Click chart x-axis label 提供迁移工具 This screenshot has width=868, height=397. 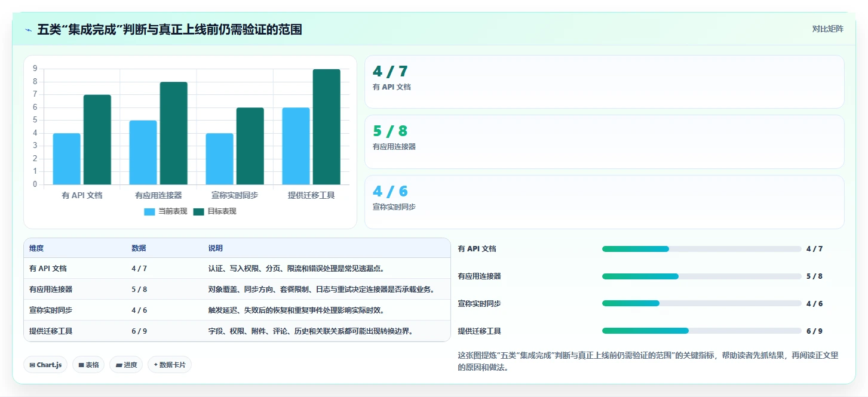pyautogui.click(x=311, y=195)
